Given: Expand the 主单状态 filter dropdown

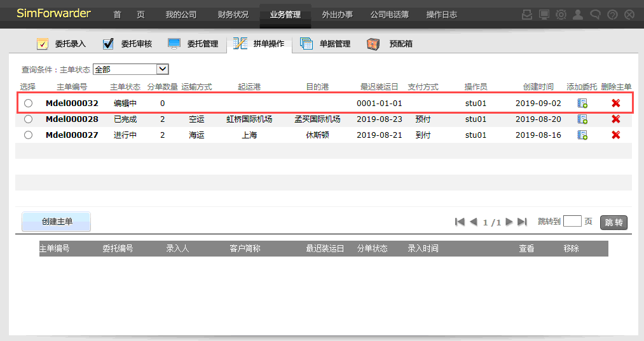Looking at the screenshot, I should [x=162, y=69].
